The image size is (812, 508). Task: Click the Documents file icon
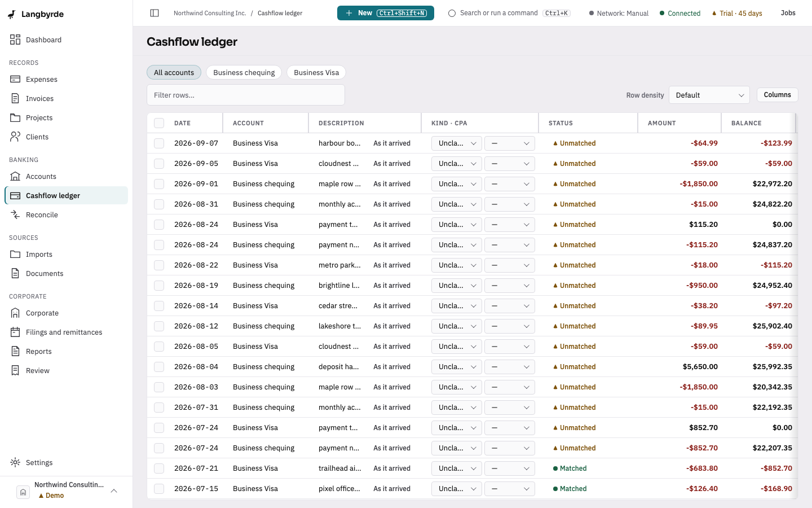click(x=15, y=273)
